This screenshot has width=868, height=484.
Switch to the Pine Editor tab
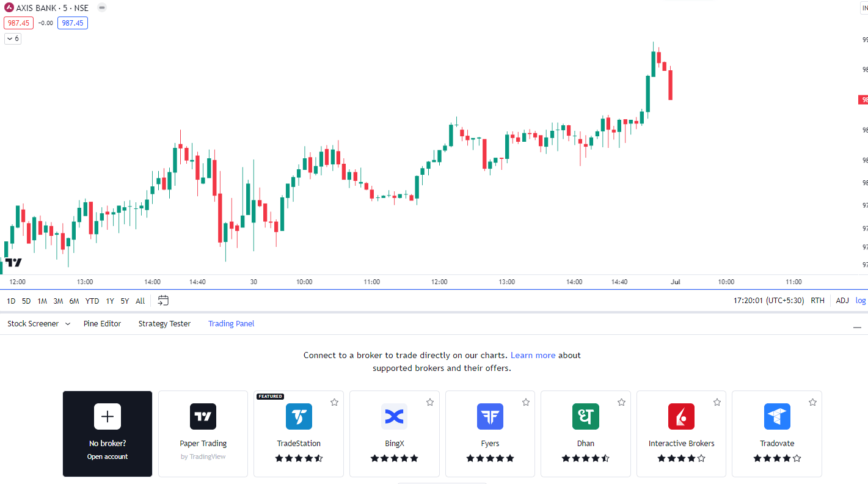pyautogui.click(x=103, y=324)
